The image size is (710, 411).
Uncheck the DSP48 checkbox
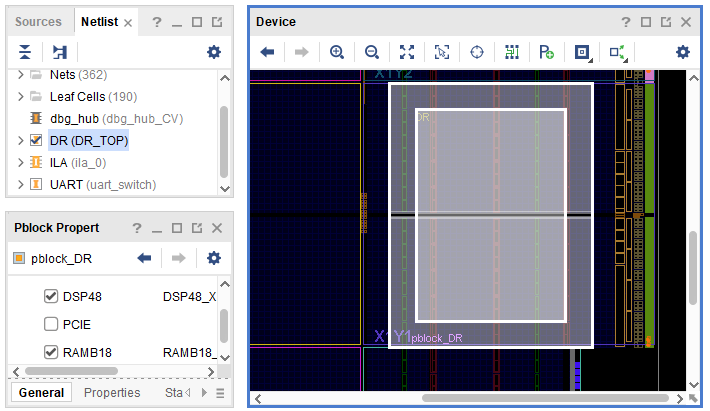pyautogui.click(x=51, y=296)
